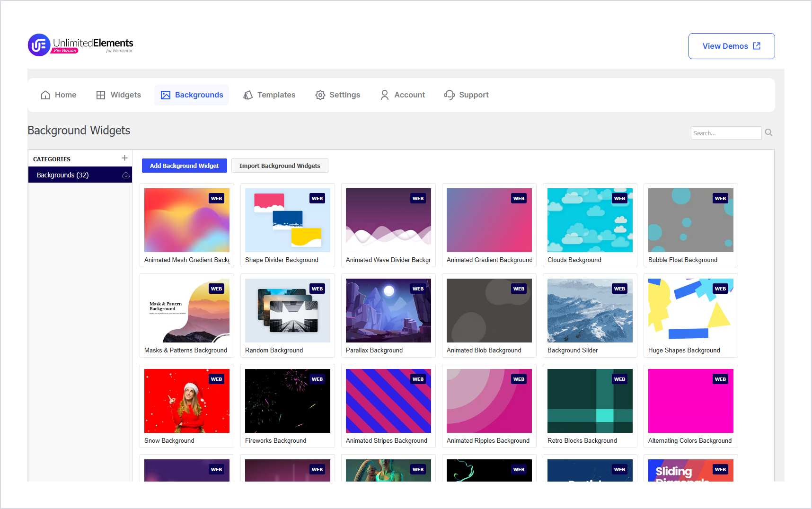Open the Widgets tab

[119, 95]
